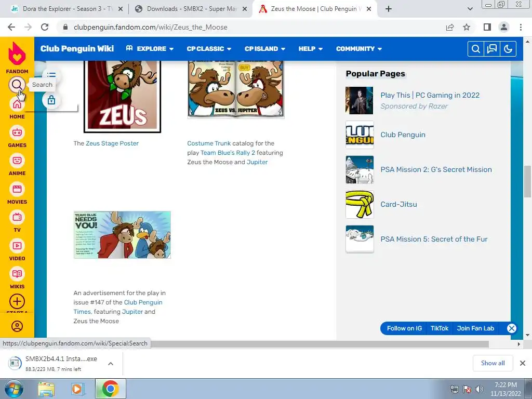Switch to the Downloads - SMBX2 tab
The image size is (532, 399).
191,9
